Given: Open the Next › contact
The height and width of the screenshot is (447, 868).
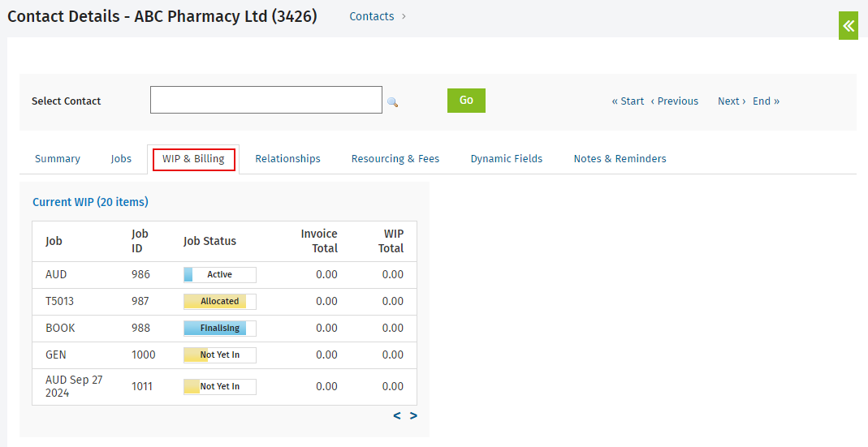Looking at the screenshot, I should [732, 101].
